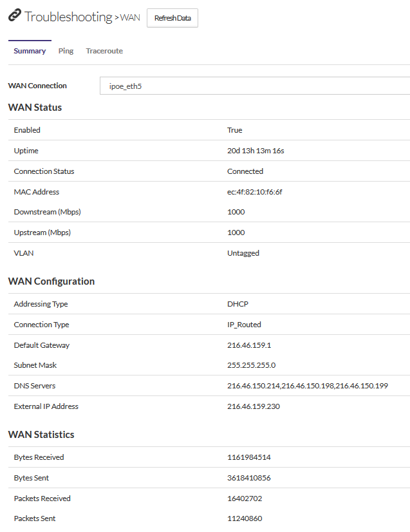
Task: Click the WAN Configuration section heading
Action: pos(51,281)
